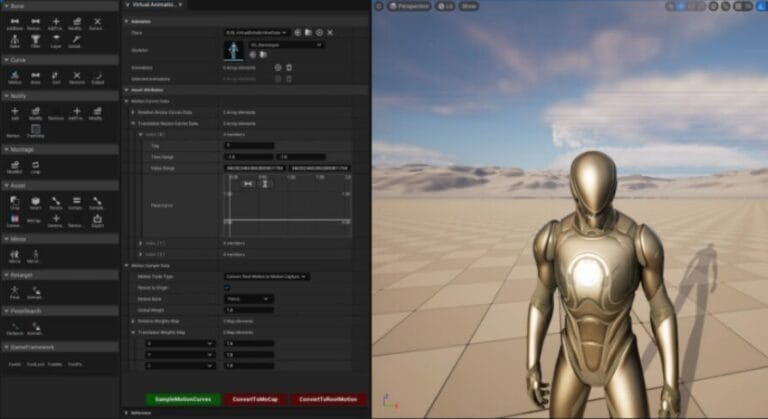The width and height of the screenshot is (768, 419).
Task: Select the Crop tool in Asset section
Action: (x=15, y=203)
